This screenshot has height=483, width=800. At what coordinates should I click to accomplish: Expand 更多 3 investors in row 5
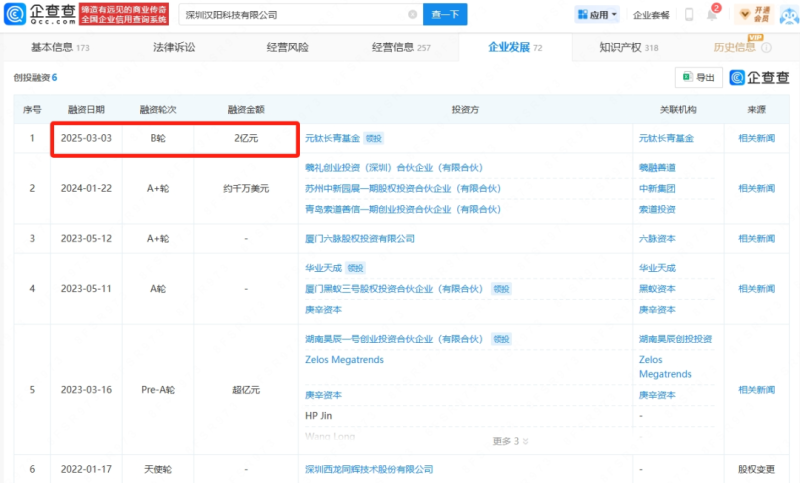(x=510, y=441)
